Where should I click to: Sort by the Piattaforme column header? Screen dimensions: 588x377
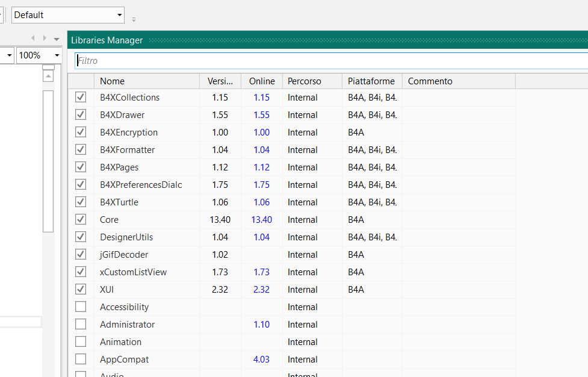point(371,81)
